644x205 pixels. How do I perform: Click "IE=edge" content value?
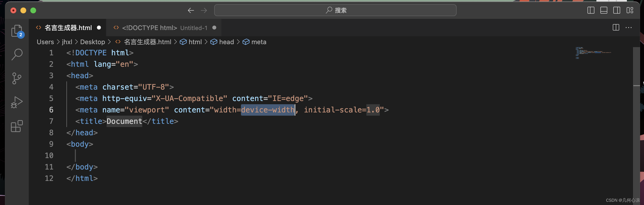click(x=288, y=98)
